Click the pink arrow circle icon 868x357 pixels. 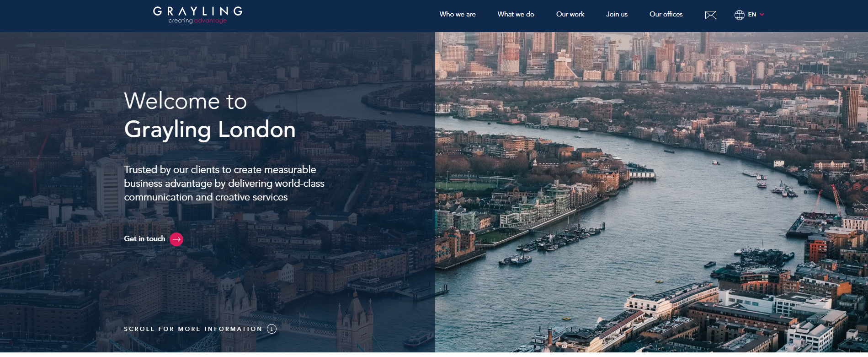176,239
